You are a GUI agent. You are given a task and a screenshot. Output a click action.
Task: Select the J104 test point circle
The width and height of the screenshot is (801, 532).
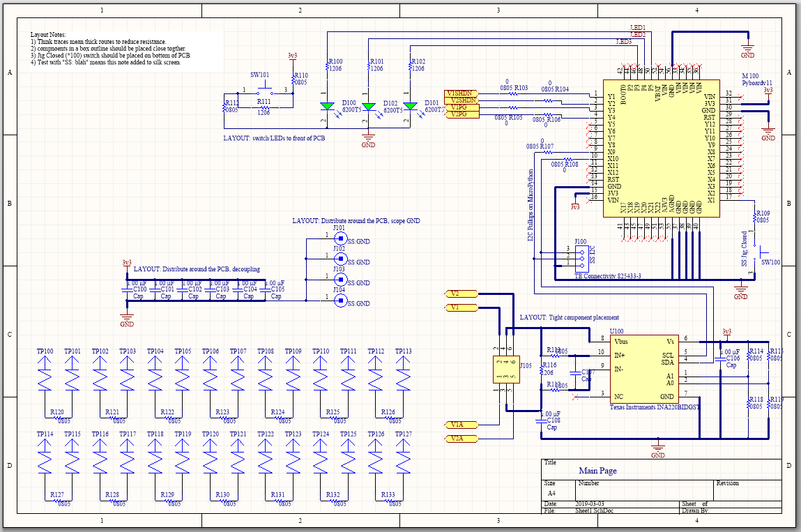click(x=341, y=301)
